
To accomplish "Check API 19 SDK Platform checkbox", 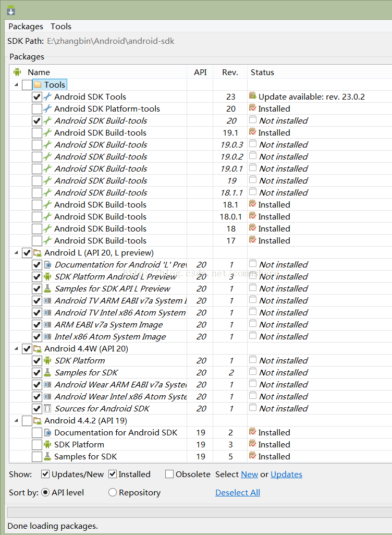I will pos(37,445).
